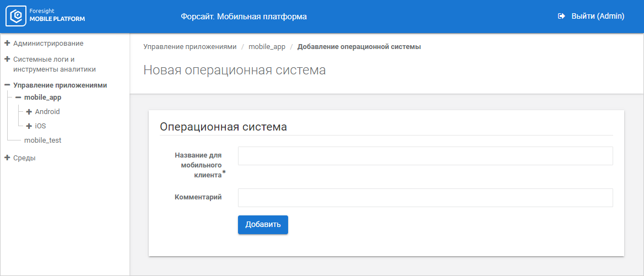Click the logout arrow icon
Image resolution: width=644 pixels, height=276 pixels.
[561, 17]
